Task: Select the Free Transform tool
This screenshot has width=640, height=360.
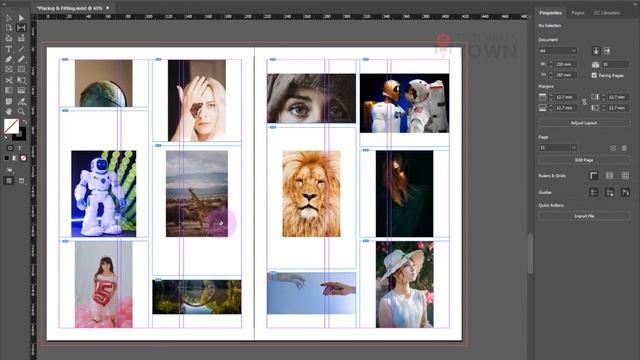Action: (21, 80)
